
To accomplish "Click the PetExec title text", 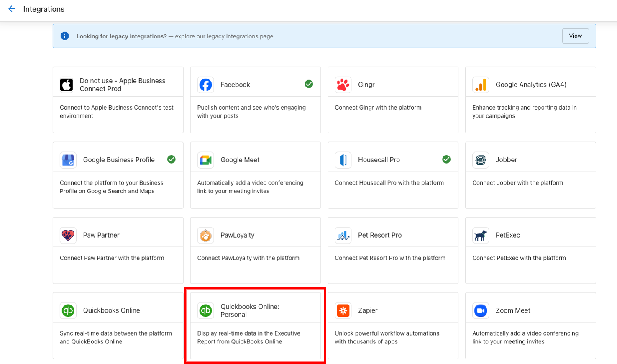I will tap(508, 235).
